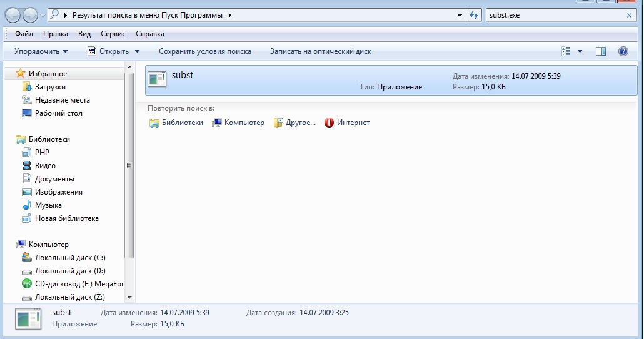Click the Back navigation arrow
The width and height of the screenshot is (644, 339).
click(13, 15)
